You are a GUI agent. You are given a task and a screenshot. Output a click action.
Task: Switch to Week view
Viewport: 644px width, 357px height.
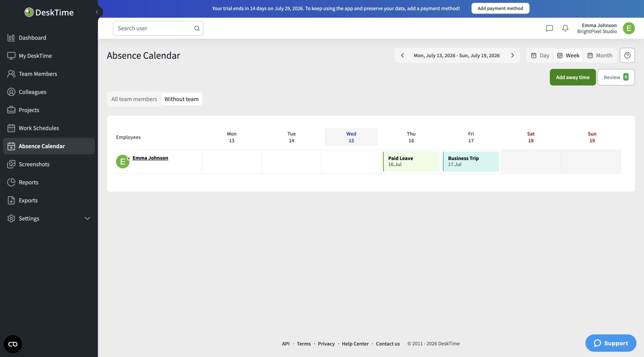(568, 56)
